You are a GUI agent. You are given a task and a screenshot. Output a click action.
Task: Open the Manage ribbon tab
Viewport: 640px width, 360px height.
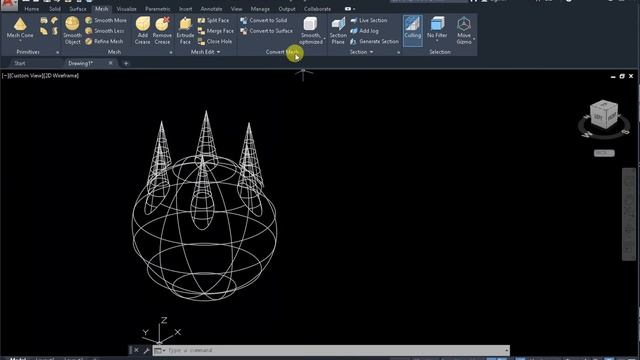pos(260,9)
